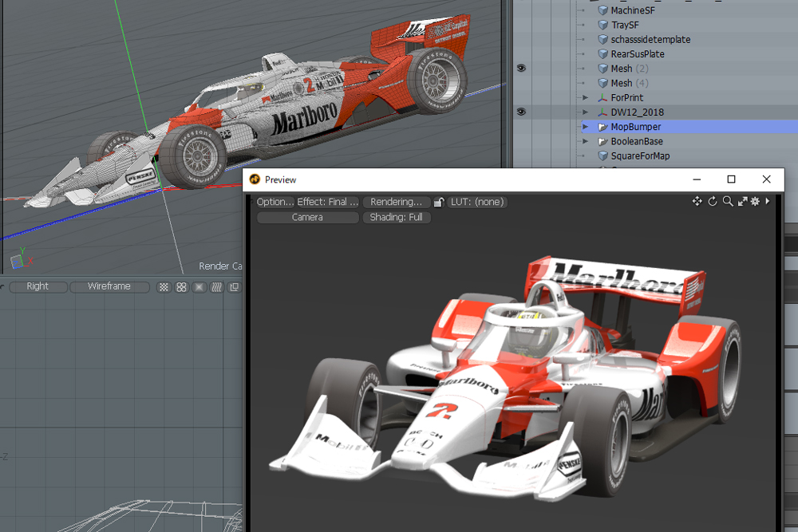
Task: Click the overlapping squares icon in Right viewport
Action: click(x=234, y=287)
